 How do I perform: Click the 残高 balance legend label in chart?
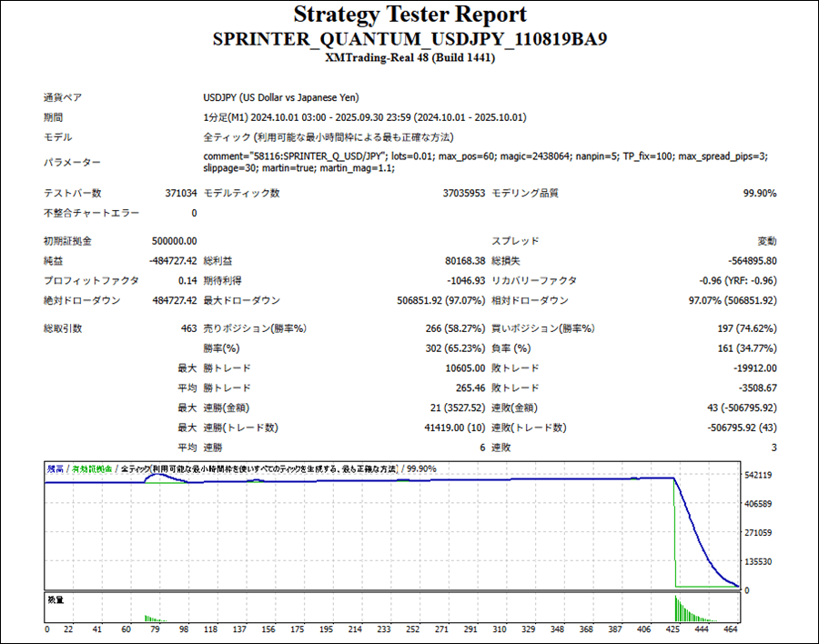click(56, 469)
